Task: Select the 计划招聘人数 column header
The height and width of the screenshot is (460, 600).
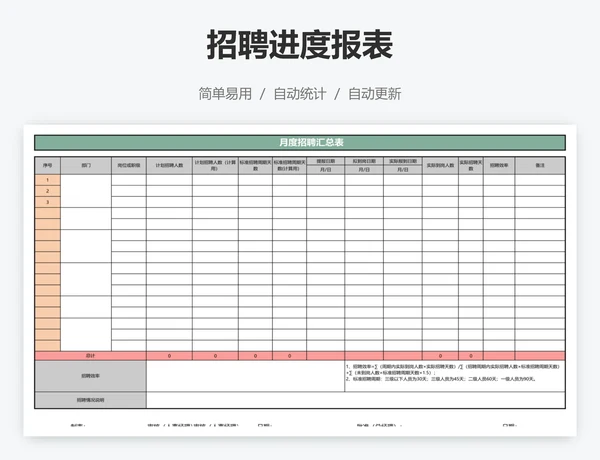Action: pos(169,166)
